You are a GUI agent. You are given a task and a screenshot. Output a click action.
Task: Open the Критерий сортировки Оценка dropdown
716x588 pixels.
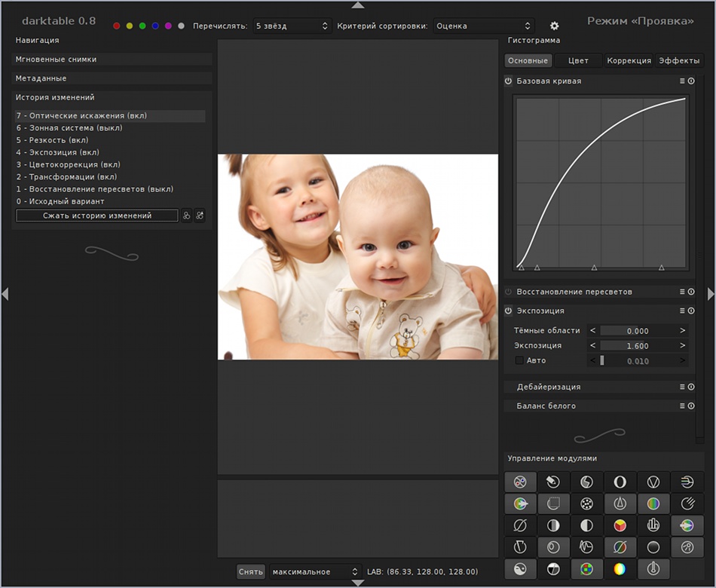point(484,26)
